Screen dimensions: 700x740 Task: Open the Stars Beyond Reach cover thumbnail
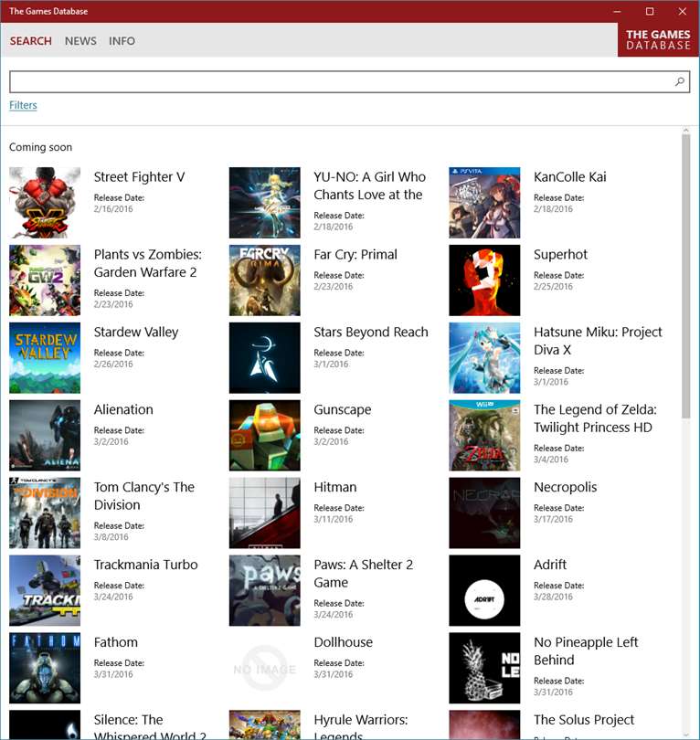(264, 358)
